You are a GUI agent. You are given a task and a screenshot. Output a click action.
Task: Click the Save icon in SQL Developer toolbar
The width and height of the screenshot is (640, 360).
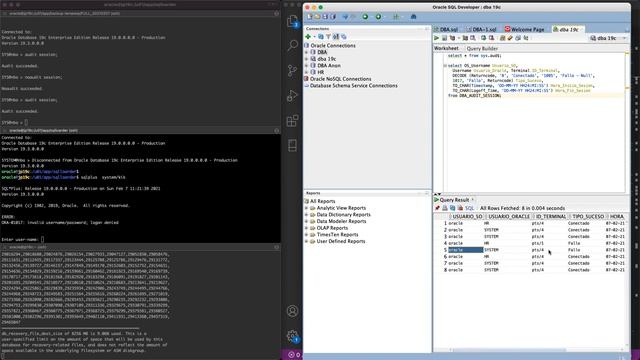click(x=325, y=17)
